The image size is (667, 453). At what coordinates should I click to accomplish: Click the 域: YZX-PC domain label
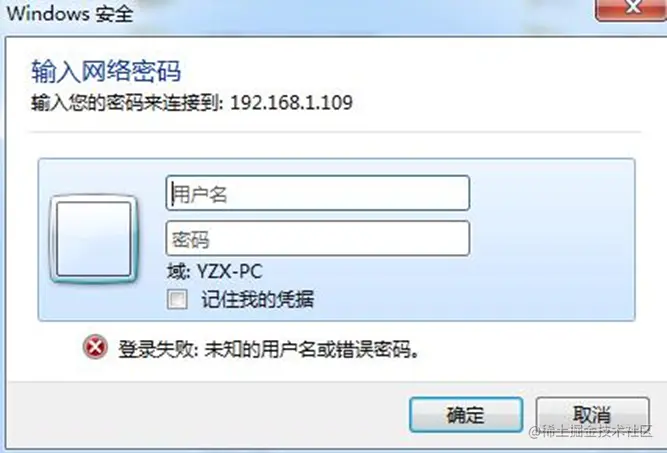tap(215, 271)
